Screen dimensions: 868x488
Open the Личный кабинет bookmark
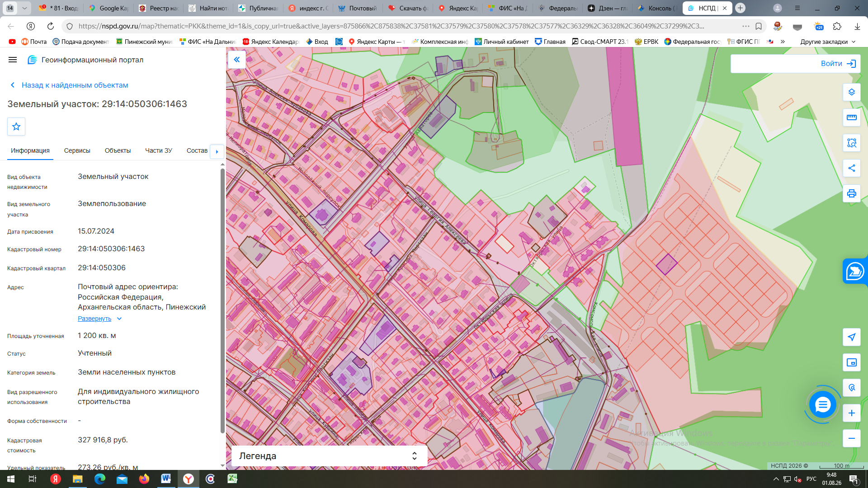[x=502, y=42]
